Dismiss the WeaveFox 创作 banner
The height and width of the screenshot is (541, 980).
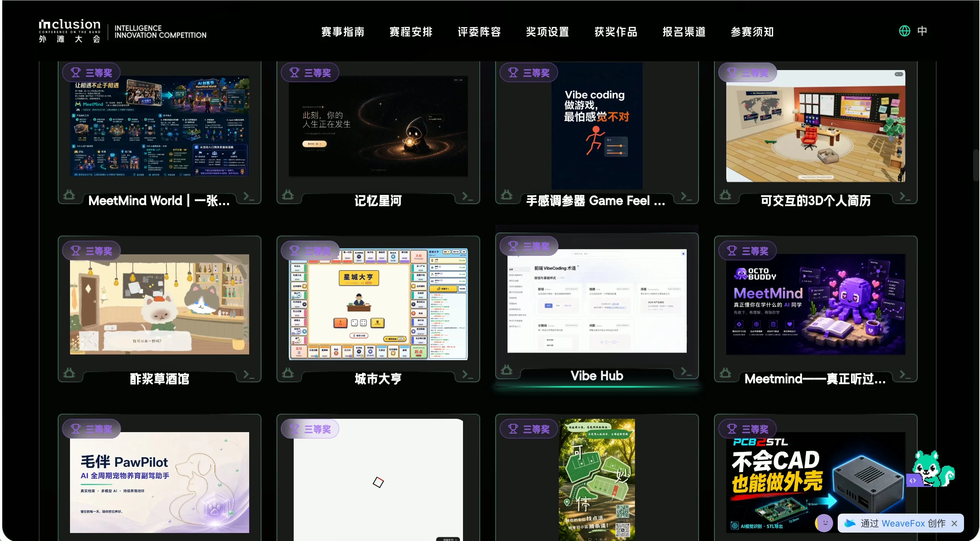click(955, 523)
